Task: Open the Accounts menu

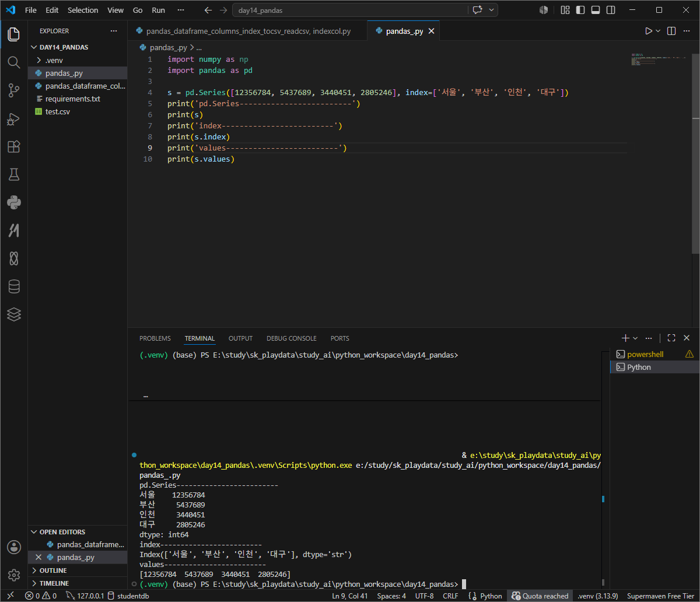Action: pyautogui.click(x=14, y=547)
